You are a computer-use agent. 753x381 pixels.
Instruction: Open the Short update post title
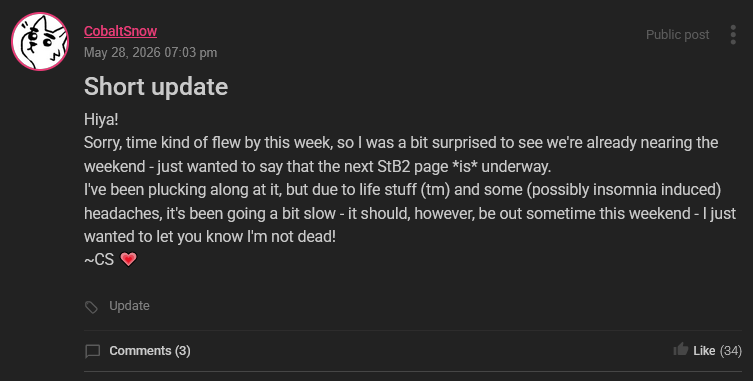click(156, 86)
